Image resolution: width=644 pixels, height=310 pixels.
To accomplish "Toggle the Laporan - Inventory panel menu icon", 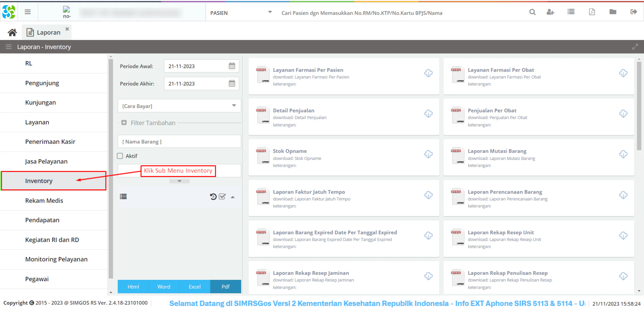I will [9, 47].
